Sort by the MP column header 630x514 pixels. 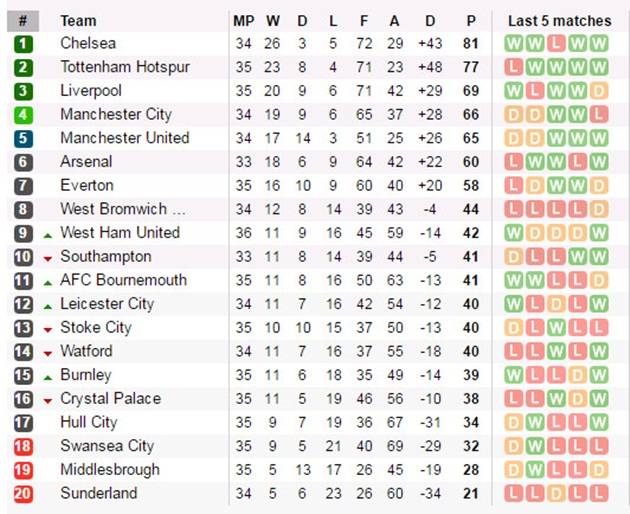[244, 20]
